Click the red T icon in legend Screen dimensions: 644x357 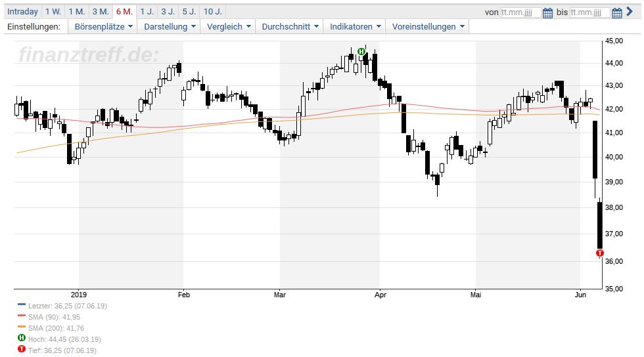tap(21, 349)
